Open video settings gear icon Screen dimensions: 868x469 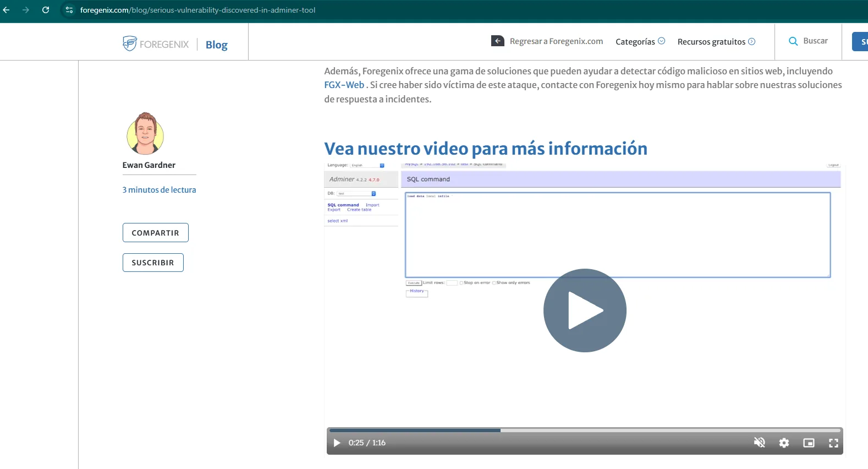(784, 443)
